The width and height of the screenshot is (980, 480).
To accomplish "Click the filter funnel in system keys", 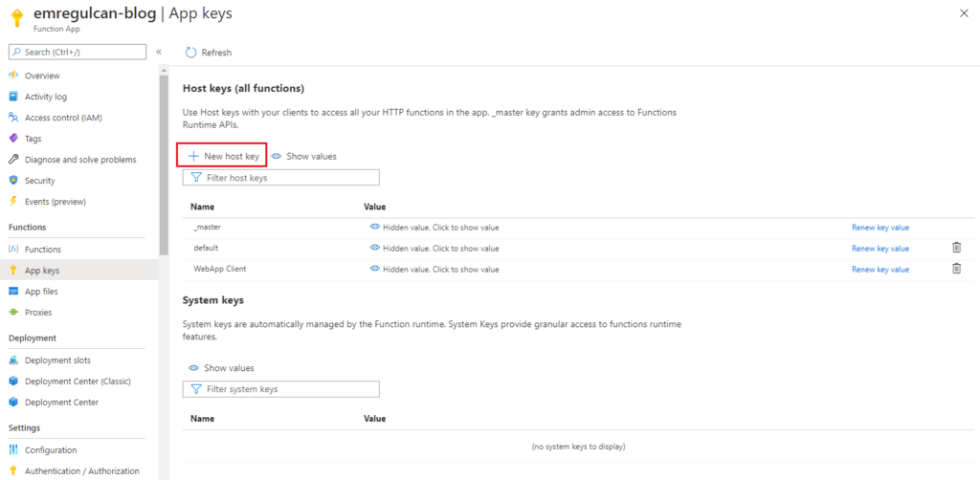I will coord(195,389).
